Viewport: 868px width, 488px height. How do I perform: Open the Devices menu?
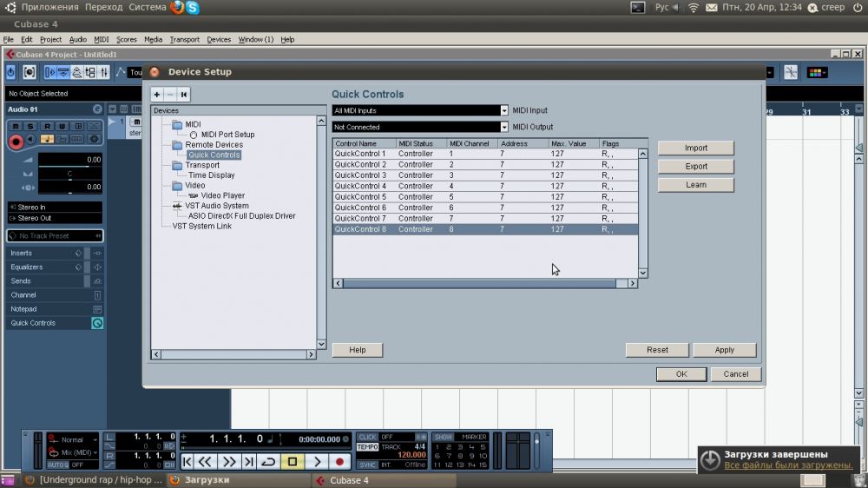pos(219,40)
